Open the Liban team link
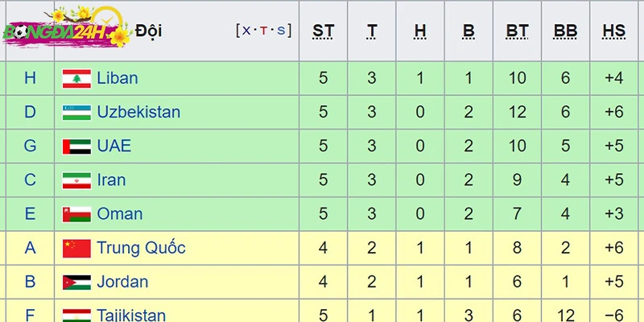 tap(118, 78)
